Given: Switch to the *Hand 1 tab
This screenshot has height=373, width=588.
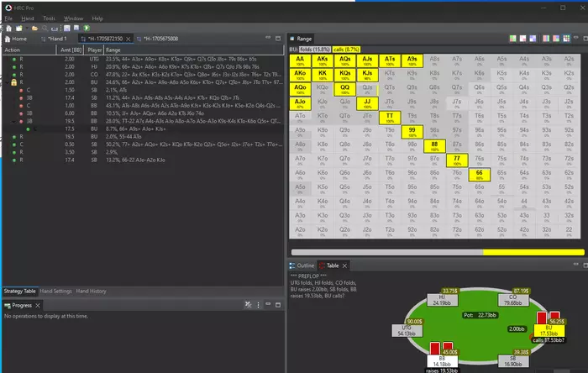Looking at the screenshot, I should (54, 39).
